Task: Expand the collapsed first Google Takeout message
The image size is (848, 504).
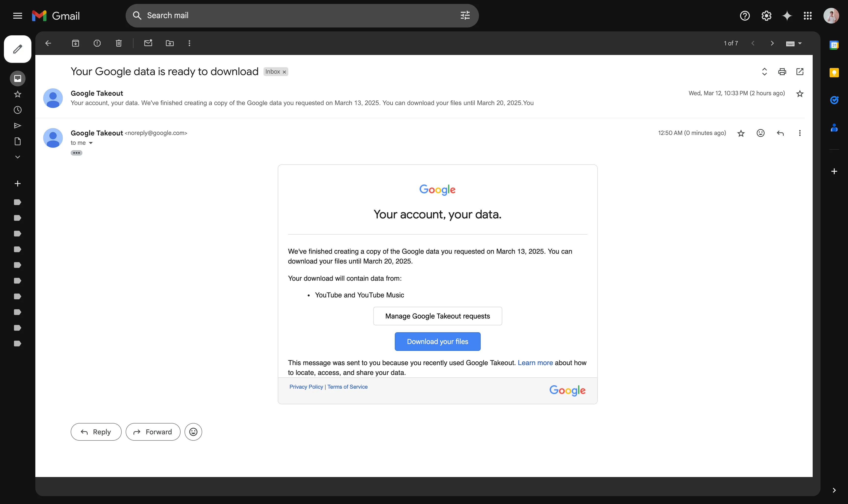Action: pos(420,98)
